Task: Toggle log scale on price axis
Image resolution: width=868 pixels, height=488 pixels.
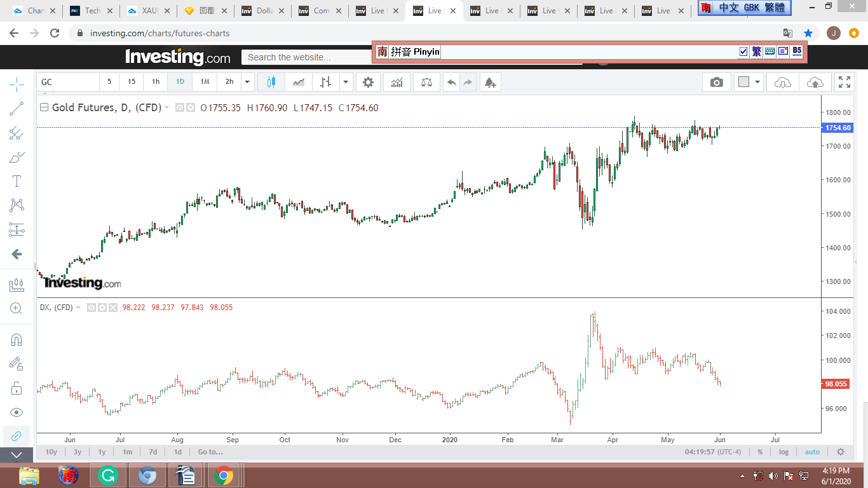Action: click(783, 452)
